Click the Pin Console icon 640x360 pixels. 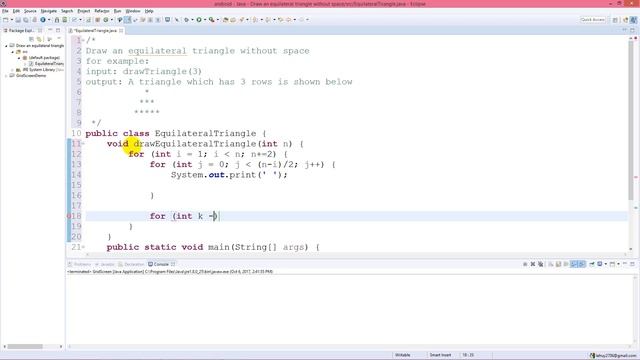(x=591, y=264)
